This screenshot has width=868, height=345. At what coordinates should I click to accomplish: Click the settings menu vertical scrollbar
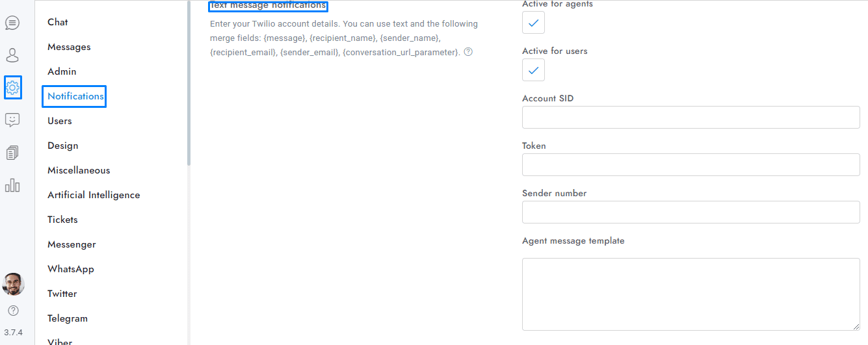pyautogui.click(x=189, y=84)
